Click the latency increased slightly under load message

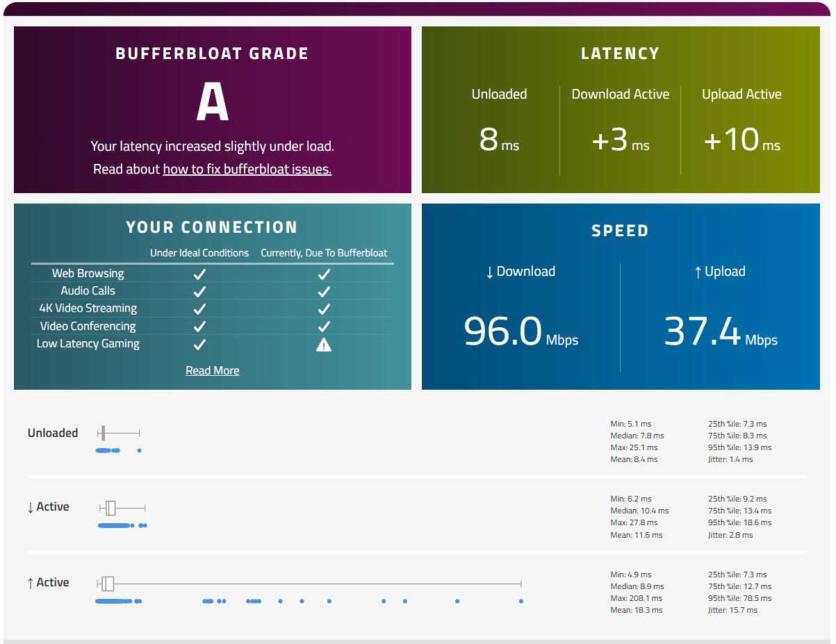click(x=212, y=147)
